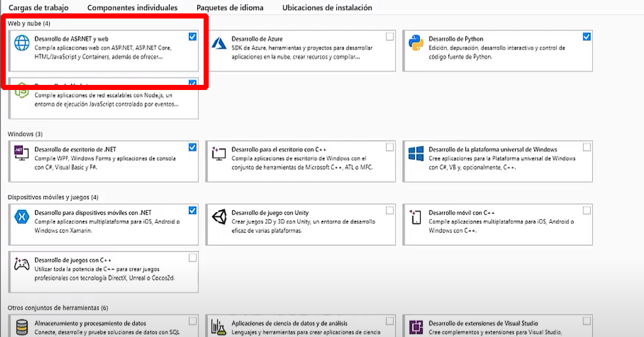Select Almacenamiento y procesamiento de datos title
644x337 pixels.
pos(91,324)
